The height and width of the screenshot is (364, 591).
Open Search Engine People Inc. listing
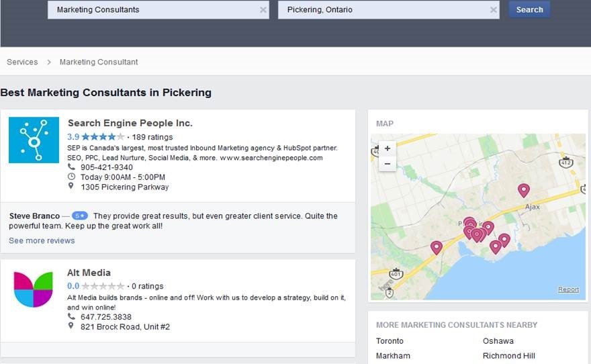[130, 123]
